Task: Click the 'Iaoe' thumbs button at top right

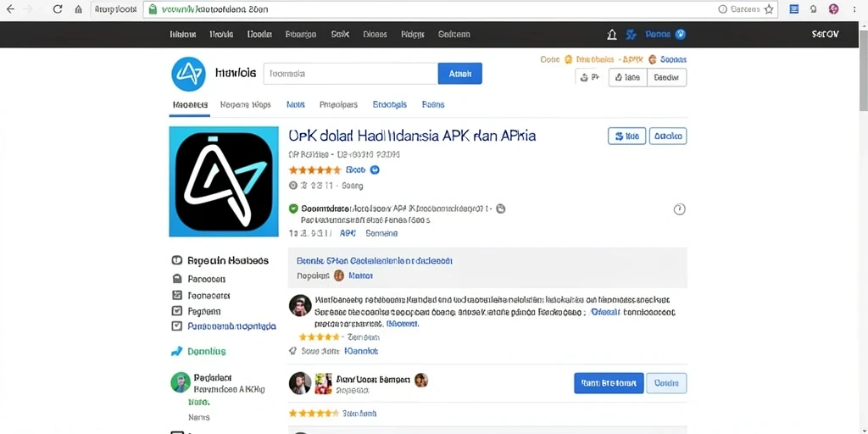Action: [x=628, y=77]
